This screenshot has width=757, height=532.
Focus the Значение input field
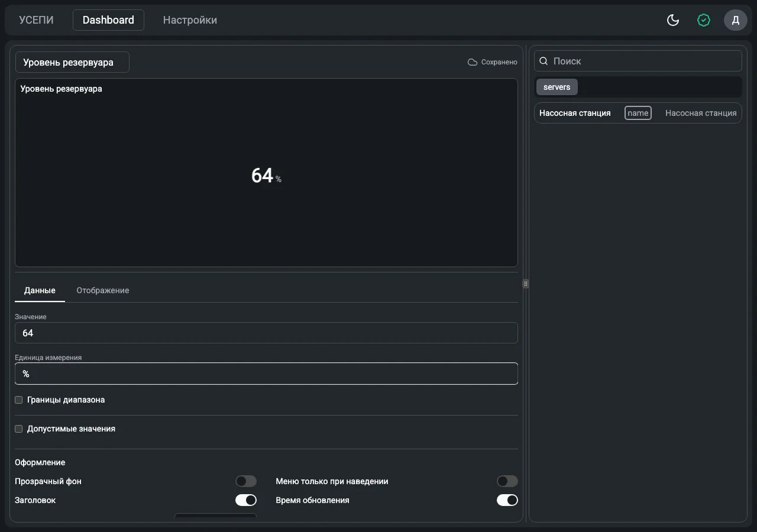pos(266,333)
